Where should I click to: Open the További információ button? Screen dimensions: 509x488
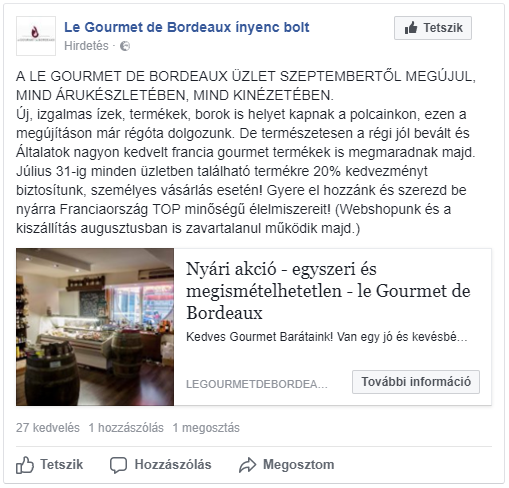click(x=416, y=382)
